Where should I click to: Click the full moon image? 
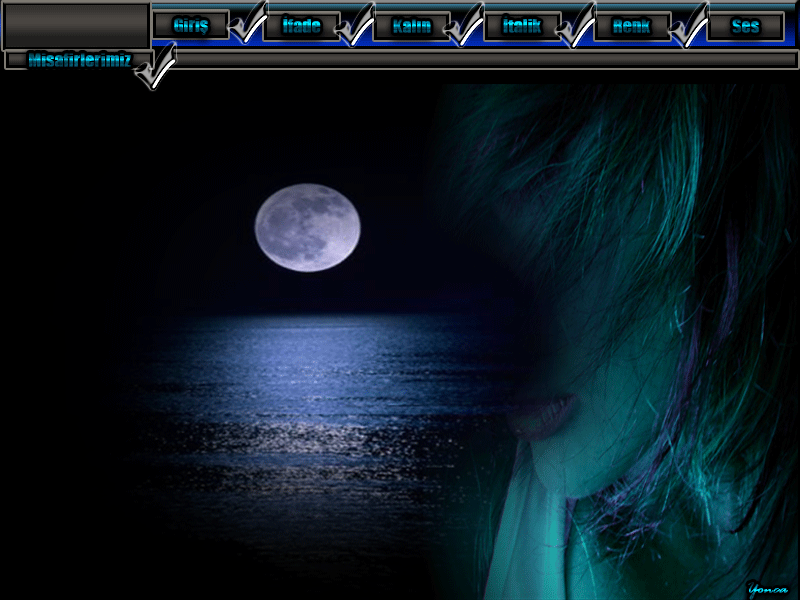307,227
